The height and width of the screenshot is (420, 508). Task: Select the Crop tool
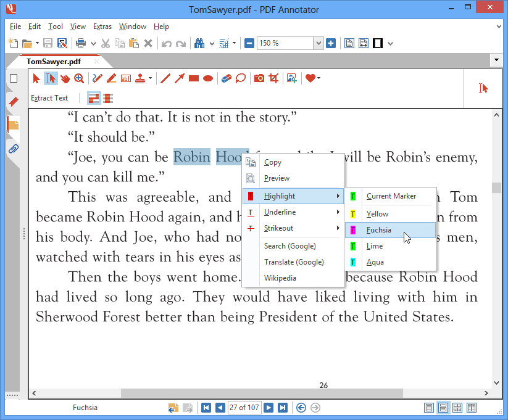(x=274, y=78)
